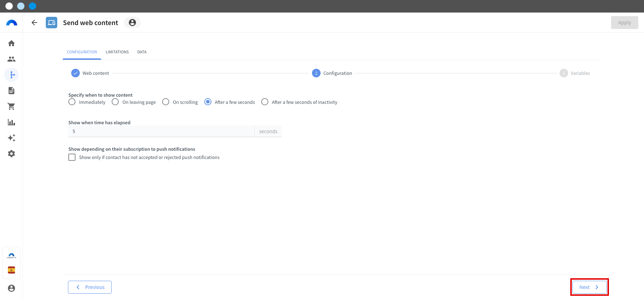644x299 pixels.
Task: Open the bar chart reports in the sidebar
Action: coord(11,122)
